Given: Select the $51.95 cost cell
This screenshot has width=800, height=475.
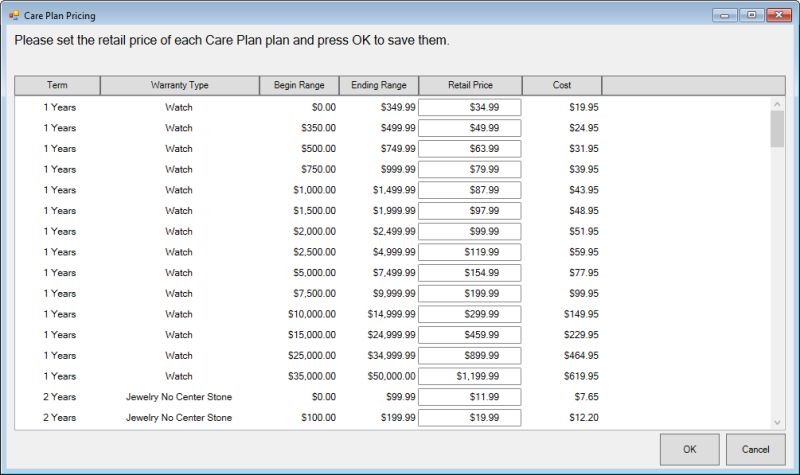Looking at the screenshot, I should [x=584, y=232].
